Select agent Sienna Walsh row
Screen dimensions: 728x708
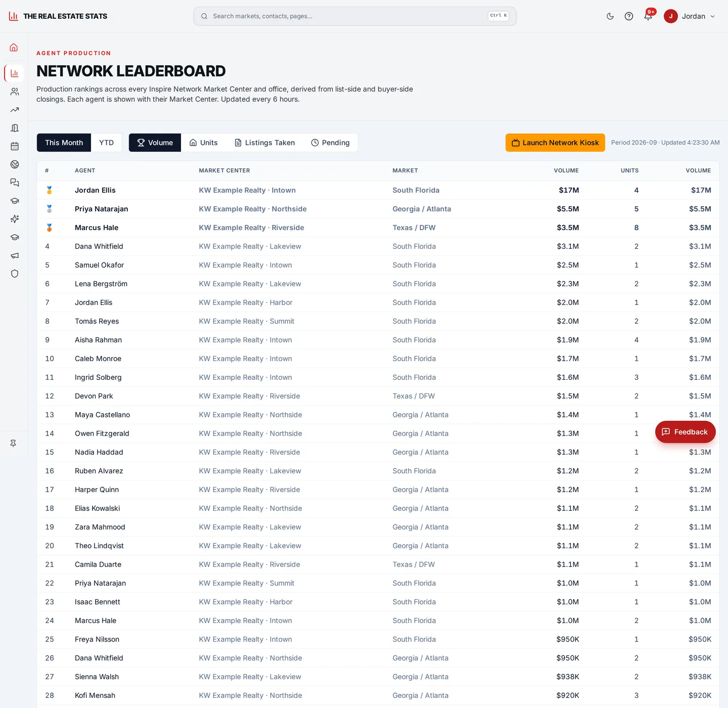[378, 677]
